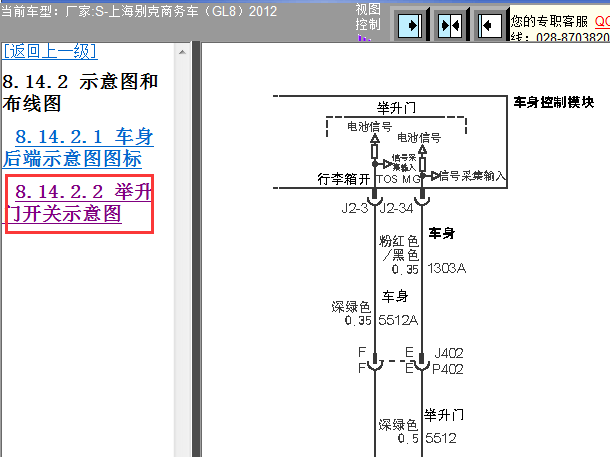The image size is (610, 457).
Task: Click the vertical splitter between the panels
Action: tap(196, 249)
